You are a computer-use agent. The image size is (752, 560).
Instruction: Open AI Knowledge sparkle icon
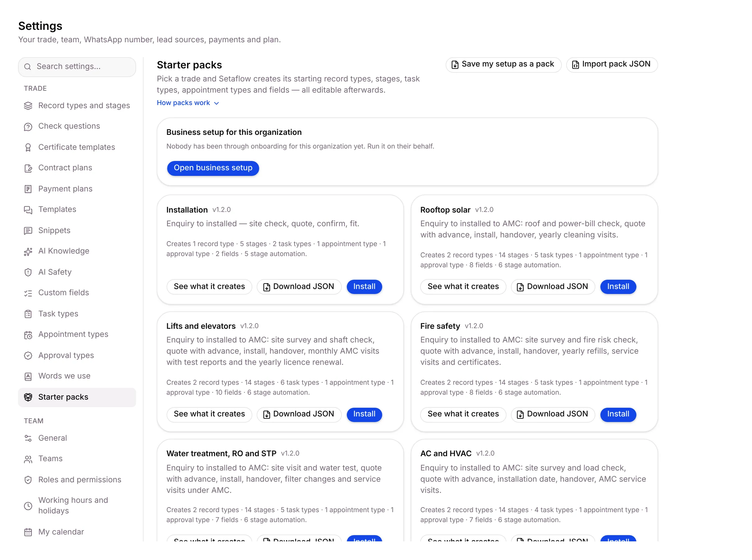pos(28,251)
